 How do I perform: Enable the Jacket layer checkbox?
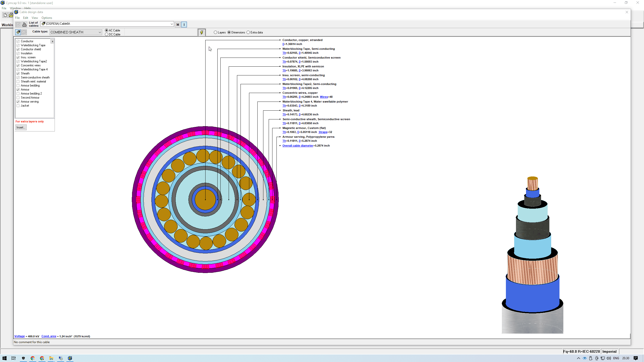(18, 106)
